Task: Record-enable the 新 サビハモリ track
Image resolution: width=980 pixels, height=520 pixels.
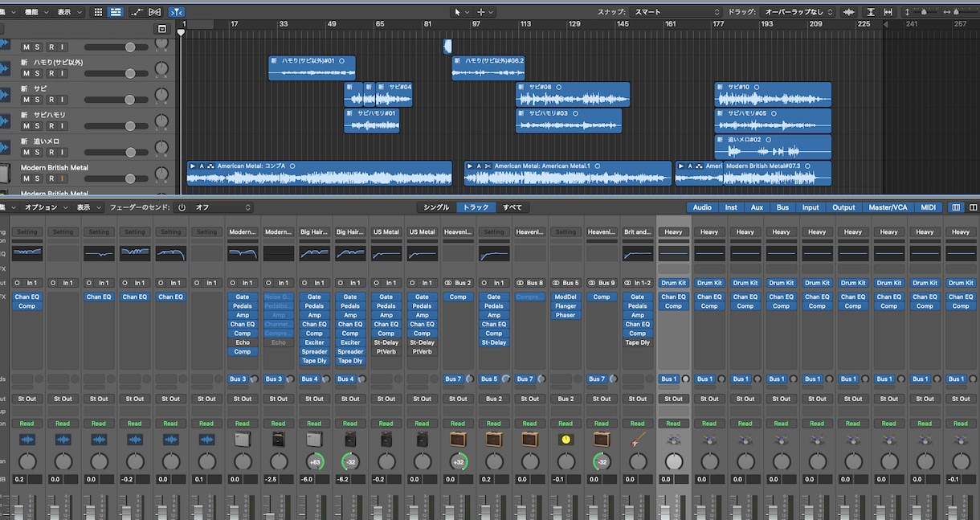Action: (x=51, y=126)
